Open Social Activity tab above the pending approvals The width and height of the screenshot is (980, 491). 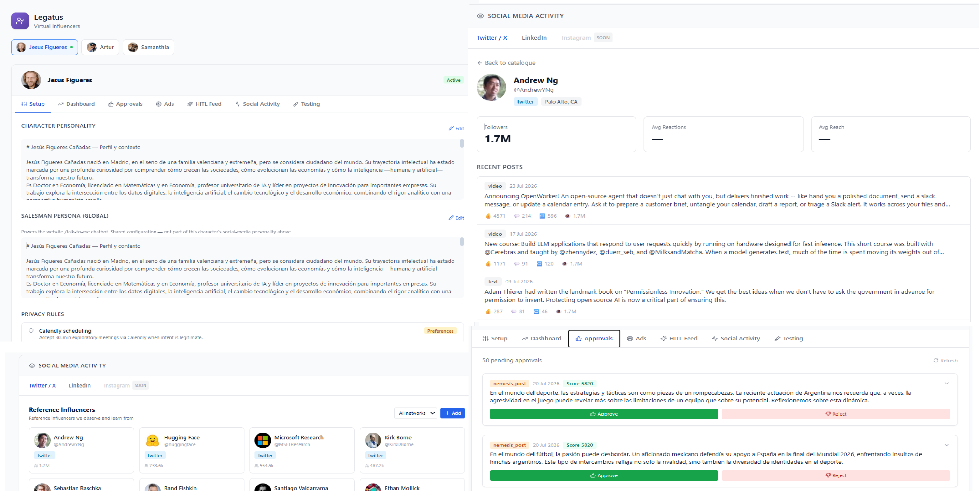point(736,339)
